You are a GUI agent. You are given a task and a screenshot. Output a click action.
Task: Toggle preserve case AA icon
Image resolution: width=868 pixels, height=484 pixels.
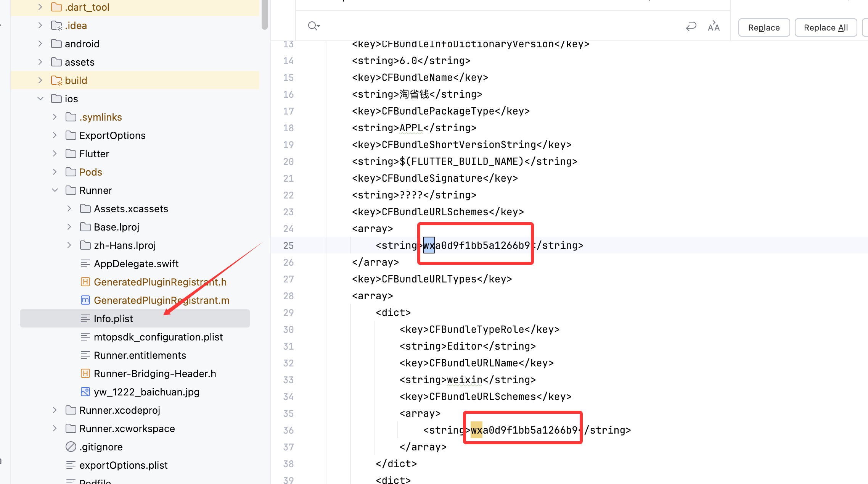click(x=714, y=26)
